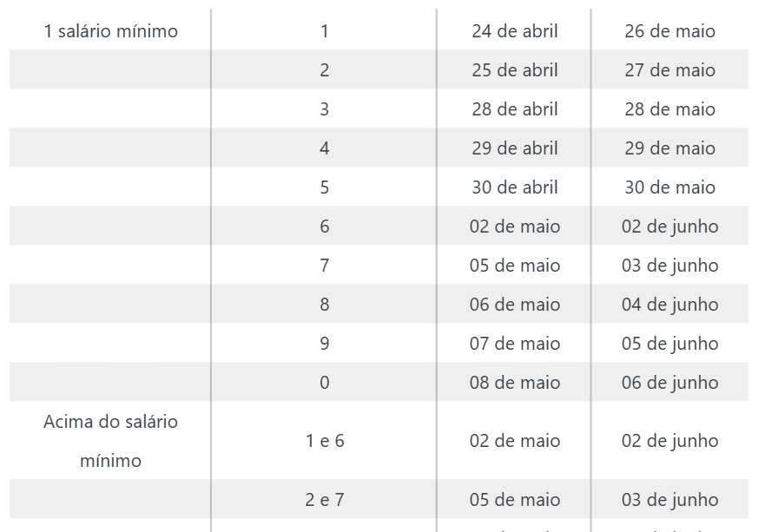Choose the "30 de maio" cell
758x532 pixels.
(669, 187)
